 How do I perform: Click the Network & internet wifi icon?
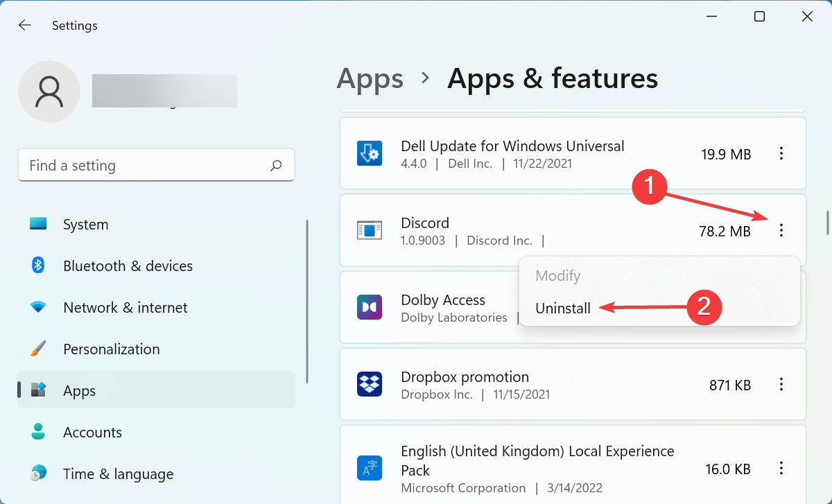37,307
